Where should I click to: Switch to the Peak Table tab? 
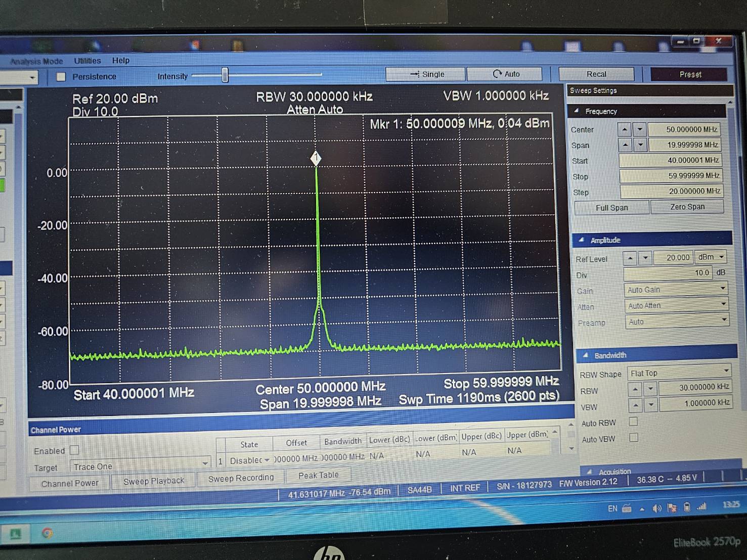(x=318, y=475)
